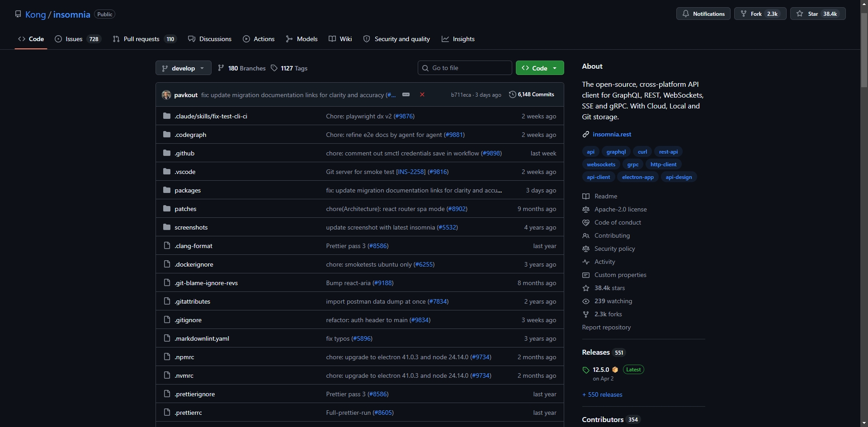The height and width of the screenshot is (427, 868).
Task: Click the book icon next to Readme
Action: click(586, 196)
